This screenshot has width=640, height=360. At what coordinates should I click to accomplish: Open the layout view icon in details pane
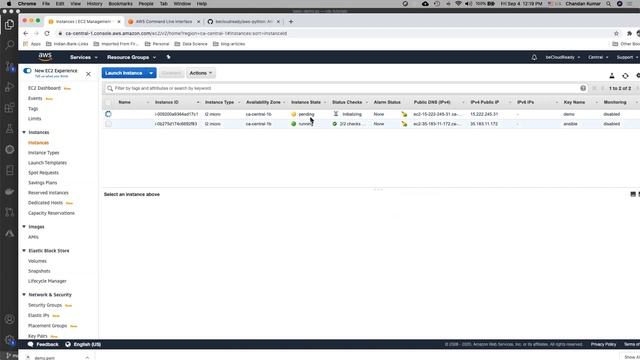(633, 194)
